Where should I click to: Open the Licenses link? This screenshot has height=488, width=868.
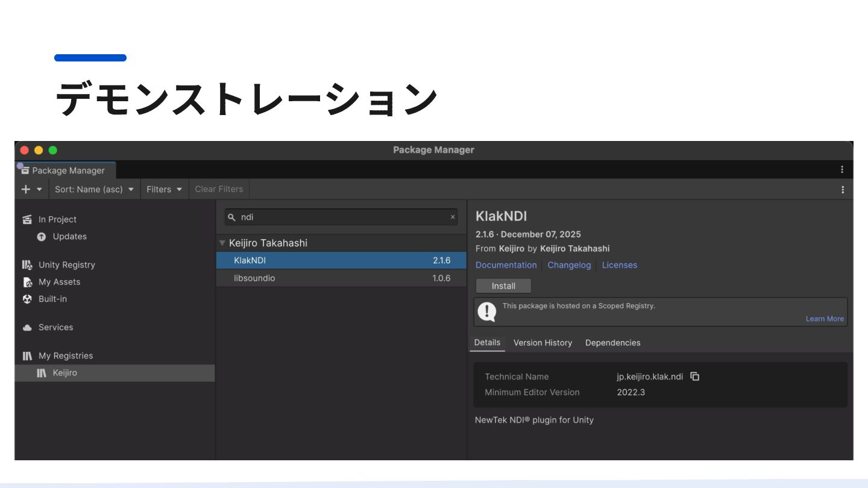tap(619, 265)
